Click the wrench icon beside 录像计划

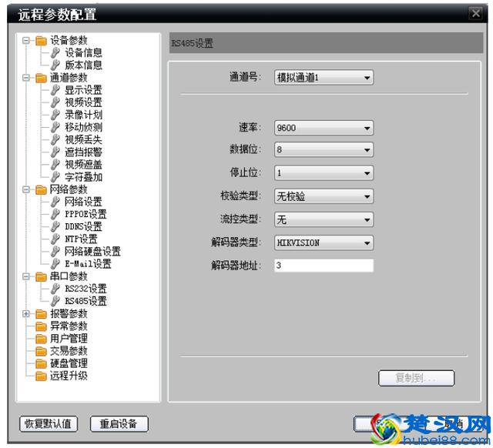55,115
